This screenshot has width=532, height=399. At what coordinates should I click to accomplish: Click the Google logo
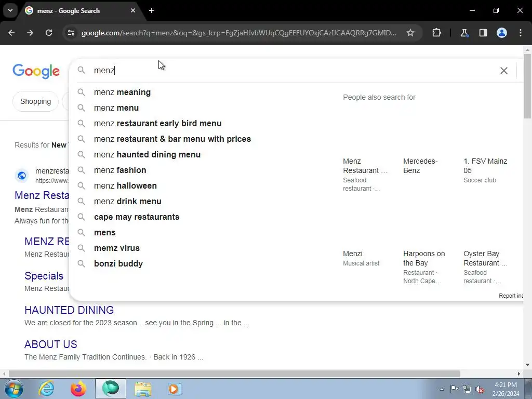[36, 71]
